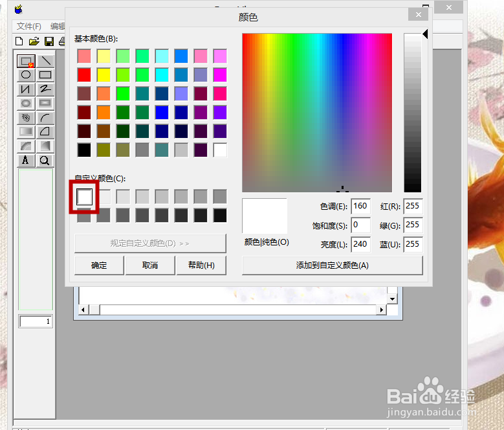Image resolution: width=504 pixels, height=430 pixels.
Task: Click the horizontal scrollbar thumb under canvas
Action: pos(94,310)
